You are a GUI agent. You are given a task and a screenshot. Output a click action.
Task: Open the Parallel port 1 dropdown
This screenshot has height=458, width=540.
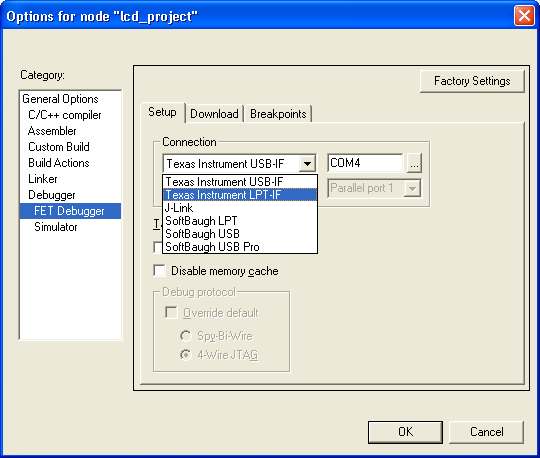[x=374, y=188]
